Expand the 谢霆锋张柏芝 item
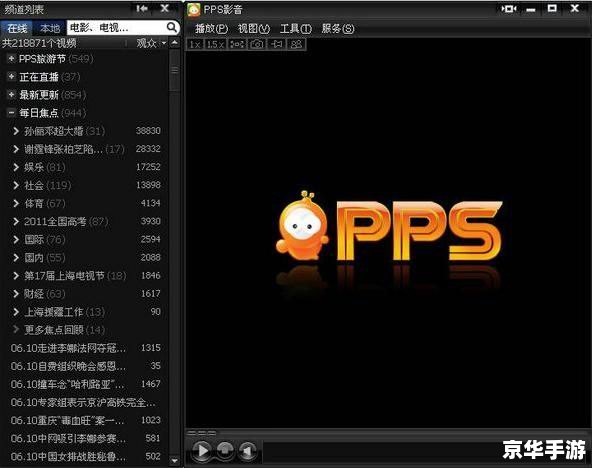592x468 pixels. coord(16,149)
